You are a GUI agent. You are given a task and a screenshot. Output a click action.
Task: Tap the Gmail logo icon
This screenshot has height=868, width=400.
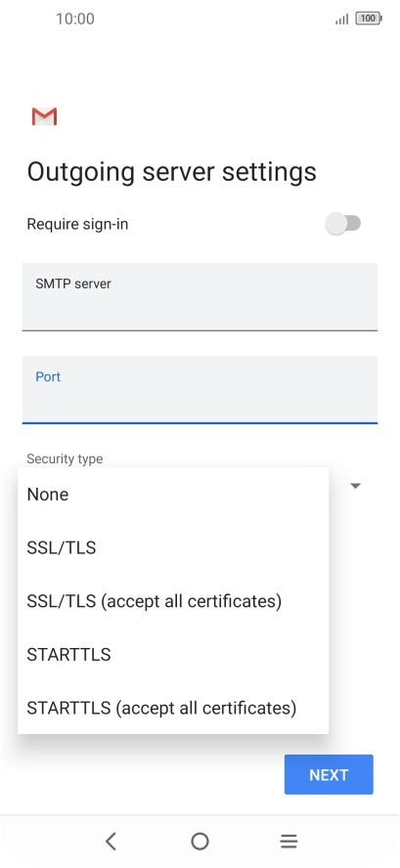pos(44,116)
